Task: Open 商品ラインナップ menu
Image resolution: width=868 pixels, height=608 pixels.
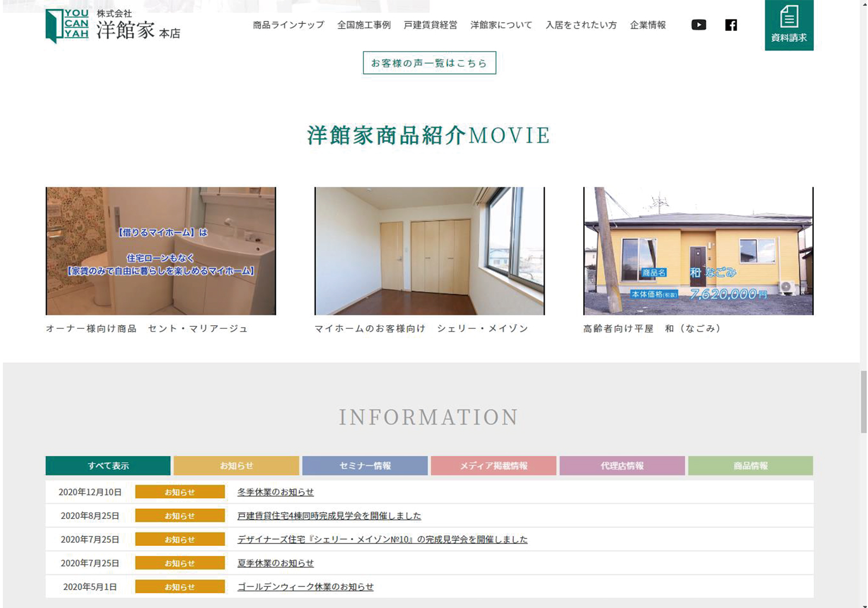Action: [289, 25]
